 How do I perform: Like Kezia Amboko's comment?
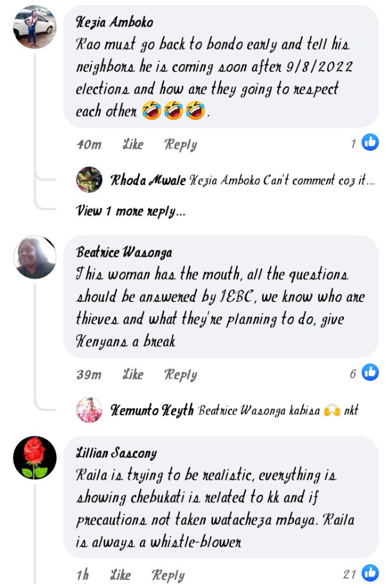(x=133, y=144)
